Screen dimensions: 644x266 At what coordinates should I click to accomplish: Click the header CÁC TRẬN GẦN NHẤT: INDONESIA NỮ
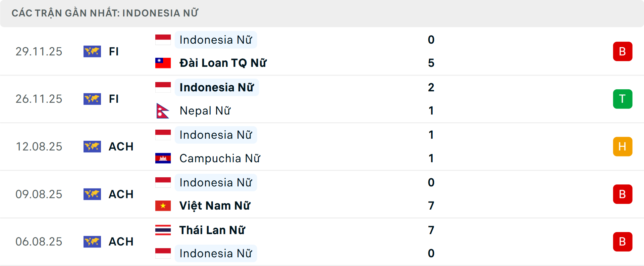pyautogui.click(x=105, y=13)
